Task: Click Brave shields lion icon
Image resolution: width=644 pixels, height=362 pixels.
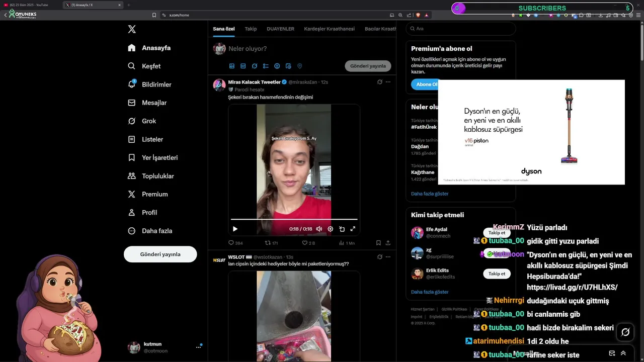Action: click(418, 15)
